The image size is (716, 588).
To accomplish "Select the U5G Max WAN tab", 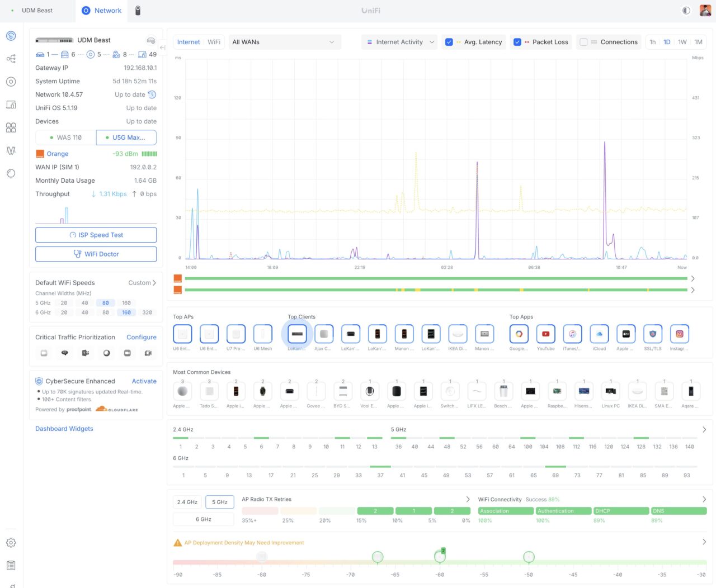I will [126, 137].
